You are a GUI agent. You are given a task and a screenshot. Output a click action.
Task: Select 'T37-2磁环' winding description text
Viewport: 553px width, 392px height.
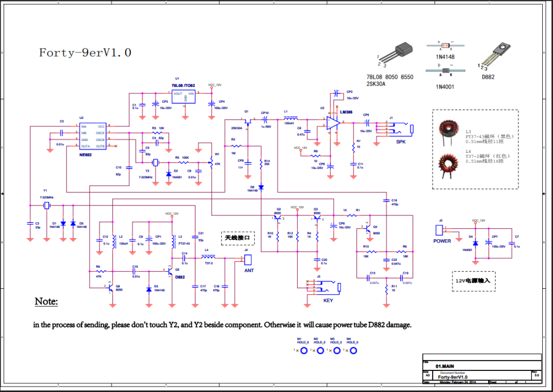488,156
